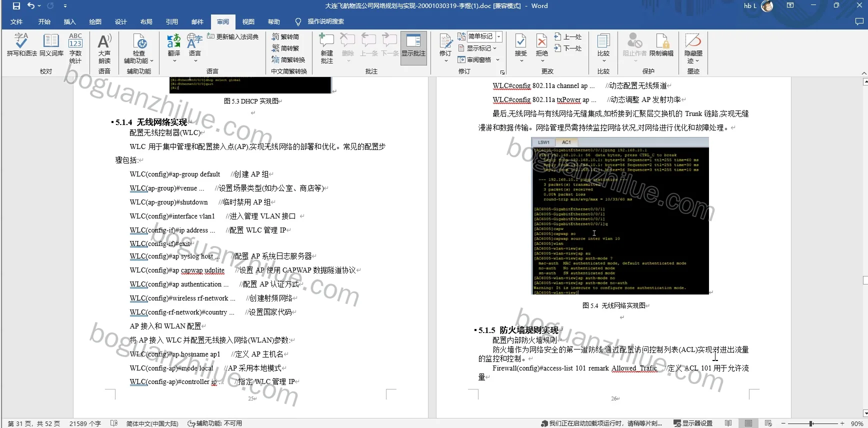Viewport: 868px width, 428px height.
Task: Undo the last action in title bar
Action: pos(31,6)
